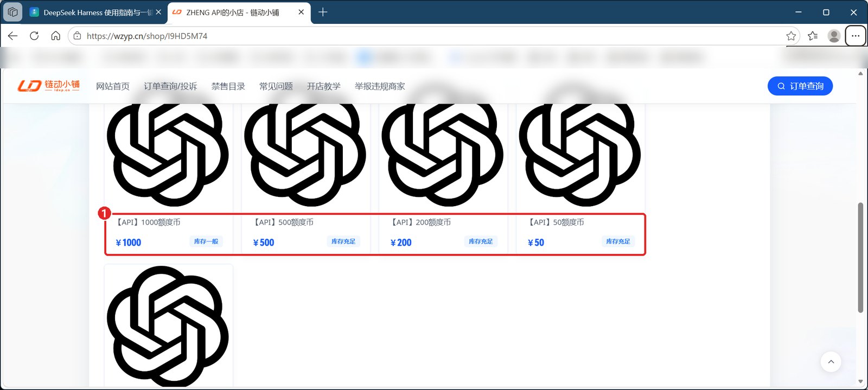Open the 举报违规商家 nav item
868x390 pixels.
(380, 86)
